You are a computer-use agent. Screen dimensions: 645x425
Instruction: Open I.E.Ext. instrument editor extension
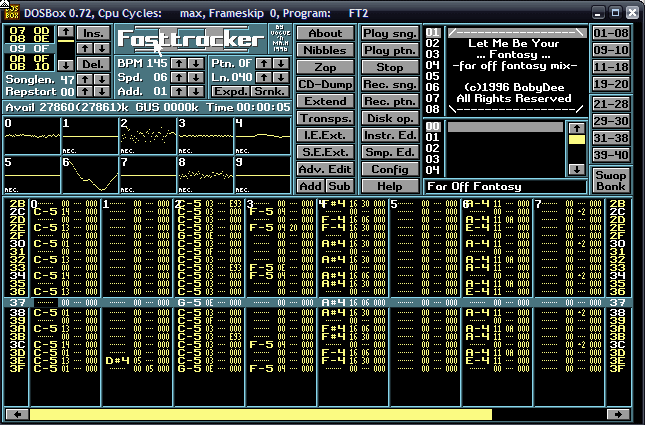click(325, 135)
